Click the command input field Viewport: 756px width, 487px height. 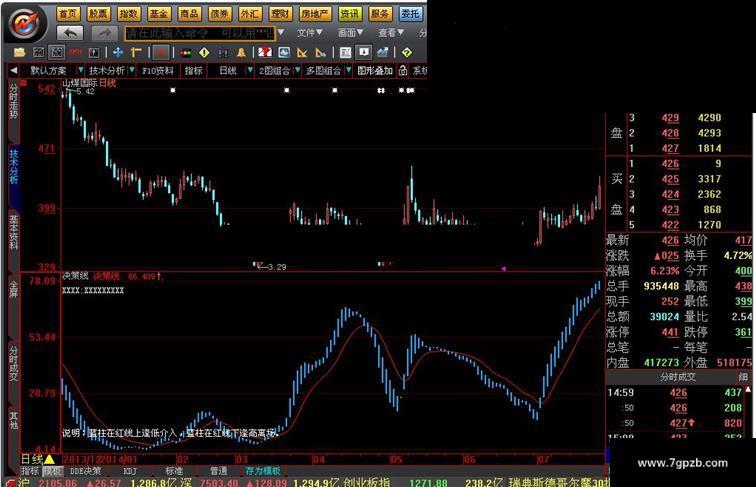(200, 33)
